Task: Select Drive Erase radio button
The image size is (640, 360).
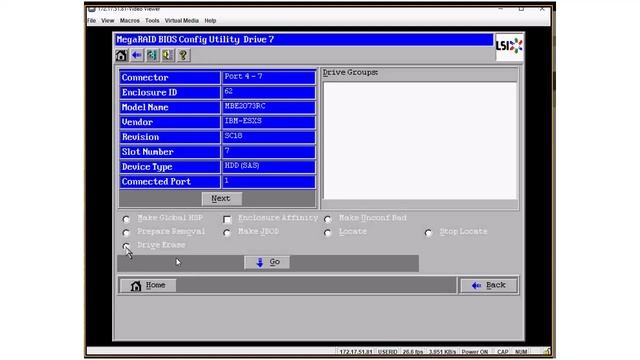Action: [x=126, y=246]
